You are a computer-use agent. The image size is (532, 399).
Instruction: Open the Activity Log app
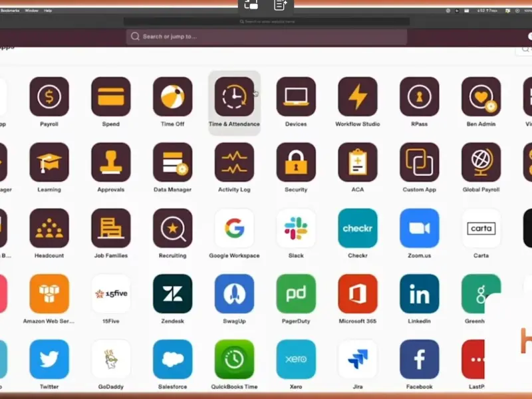coord(234,162)
